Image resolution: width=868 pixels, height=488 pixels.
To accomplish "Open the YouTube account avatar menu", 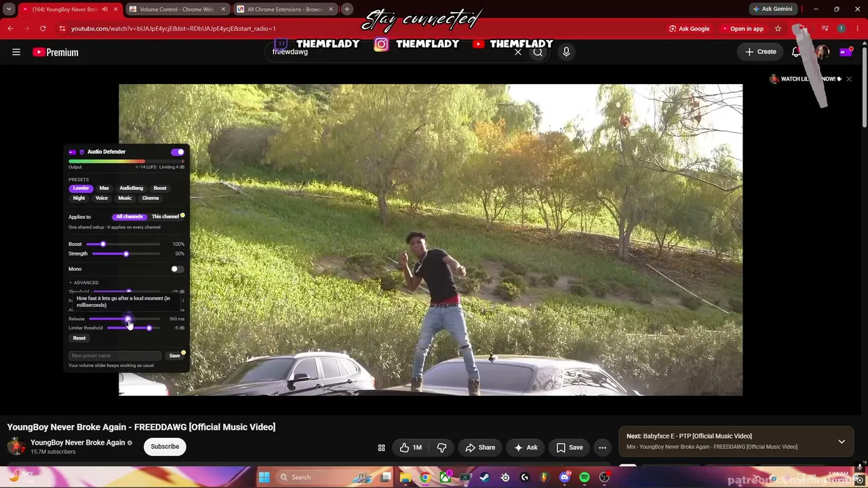I will pyautogui.click(x=822, y=52).
